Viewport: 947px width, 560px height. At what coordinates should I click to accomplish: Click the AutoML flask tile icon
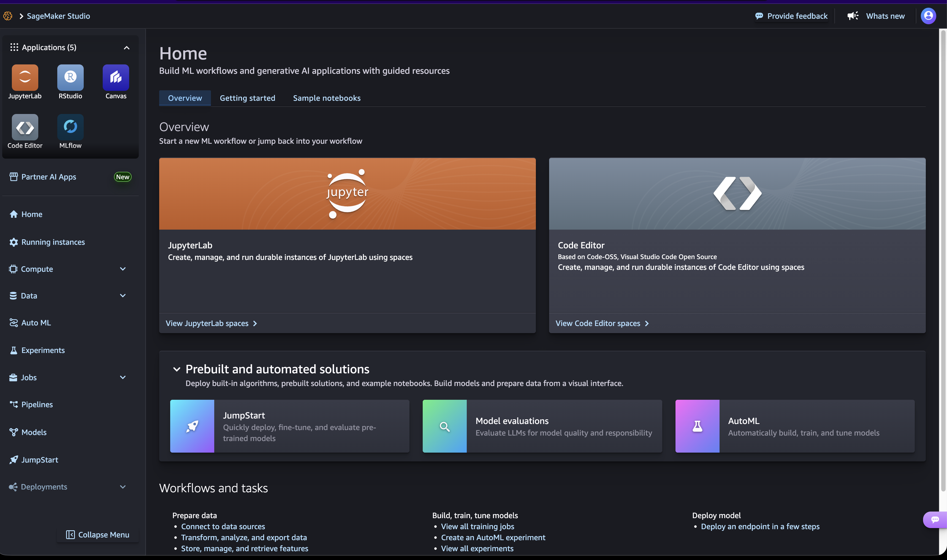point(697,426)
